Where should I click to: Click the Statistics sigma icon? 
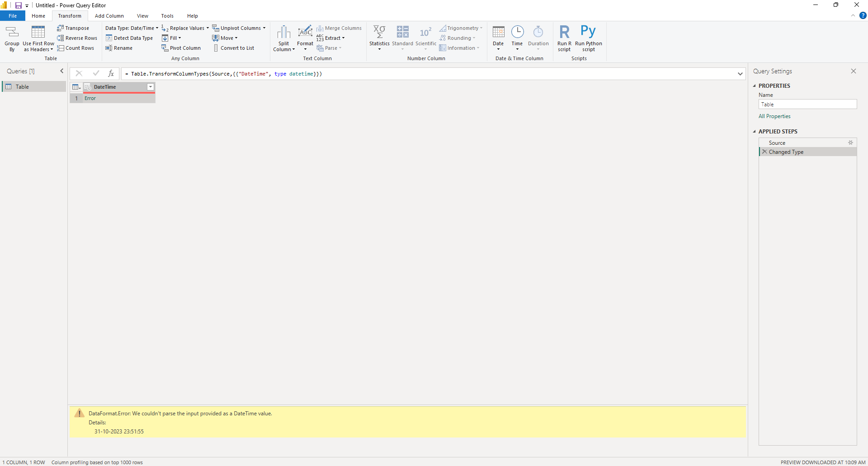379,32
